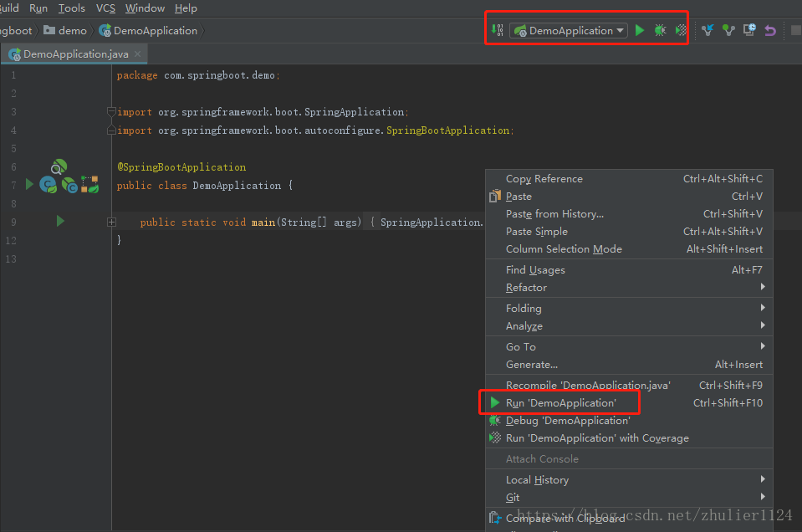The height and width of the screenshot is (532, 802).
Task: Open the Tools menu
Action: tap(72, 8)
